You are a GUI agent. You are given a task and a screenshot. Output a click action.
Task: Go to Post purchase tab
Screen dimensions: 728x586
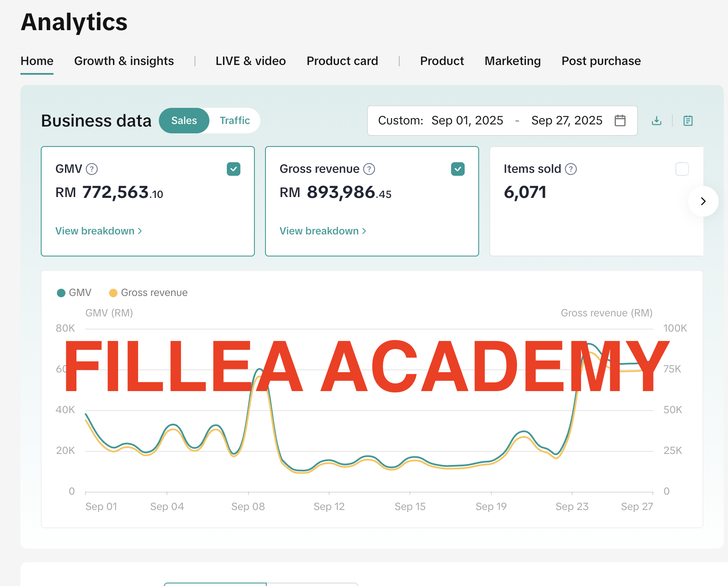[601, 61]
